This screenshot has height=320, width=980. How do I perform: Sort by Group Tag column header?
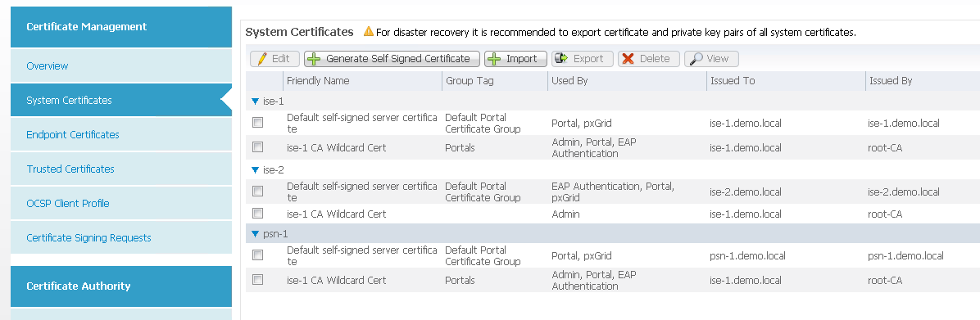pyautogui.click(x=494, y=80)
